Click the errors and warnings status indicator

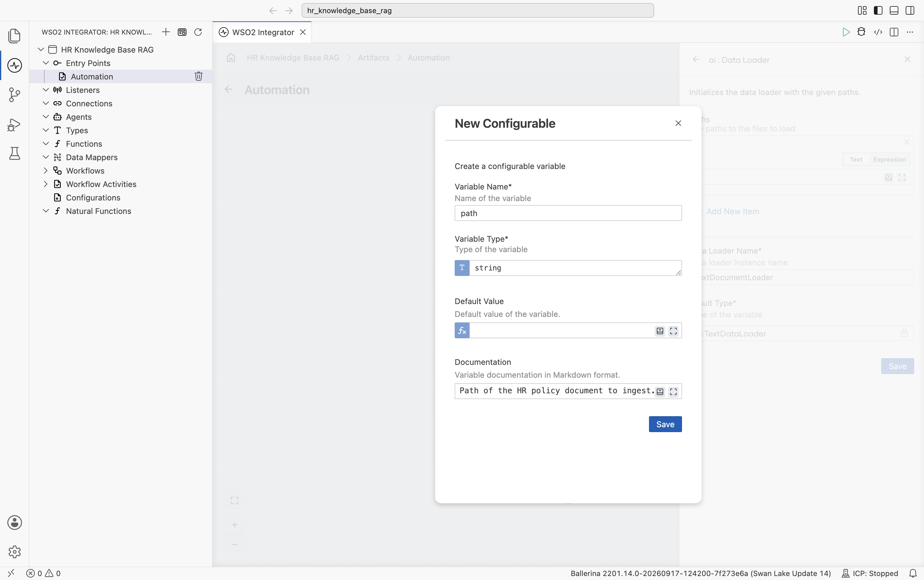(x=43, y=573)
